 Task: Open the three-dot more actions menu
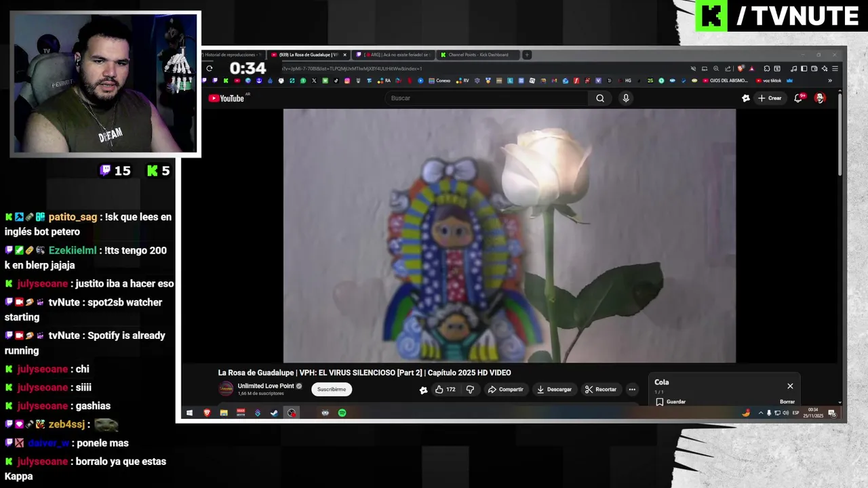pyautogui.click(x=632, y=390)
